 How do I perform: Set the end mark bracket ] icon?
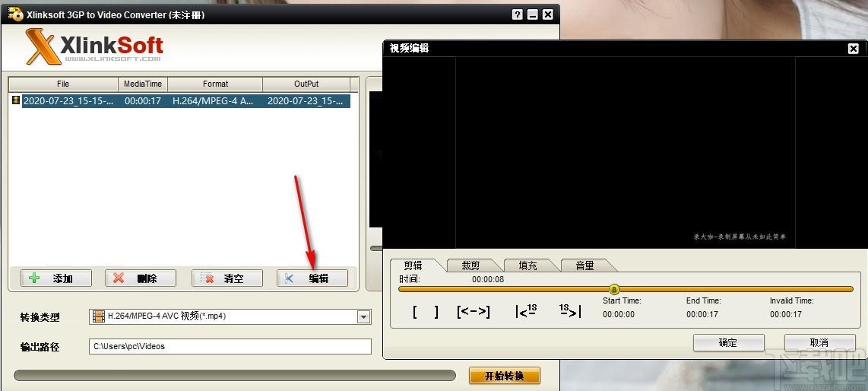click(x=436, y=313)
